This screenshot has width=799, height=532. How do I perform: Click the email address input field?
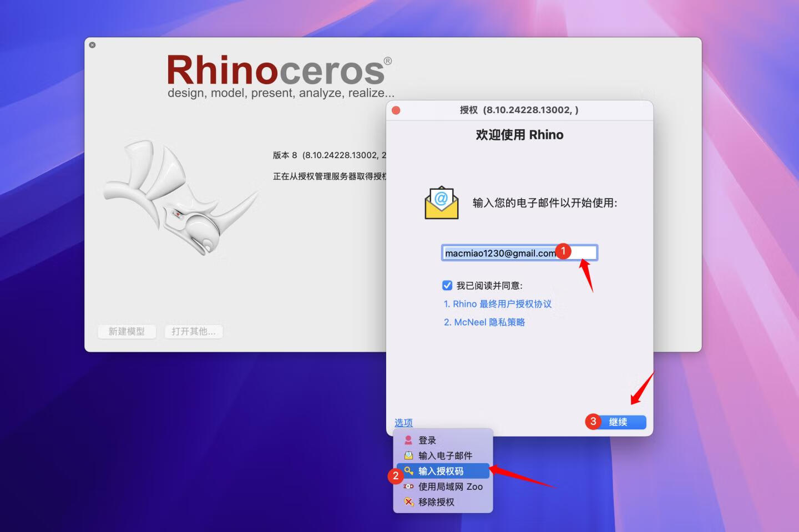(519, 253)
